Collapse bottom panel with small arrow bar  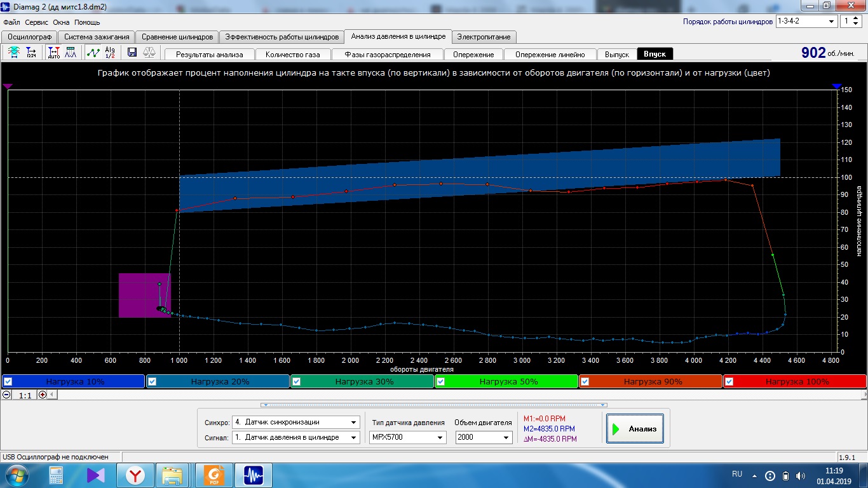click(x=434, y=404)
